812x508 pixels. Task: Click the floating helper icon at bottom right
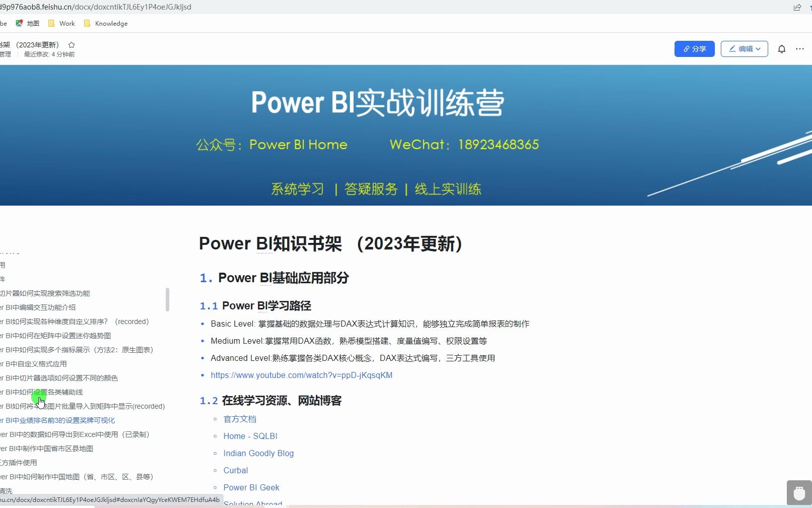[x=799, y=493]
